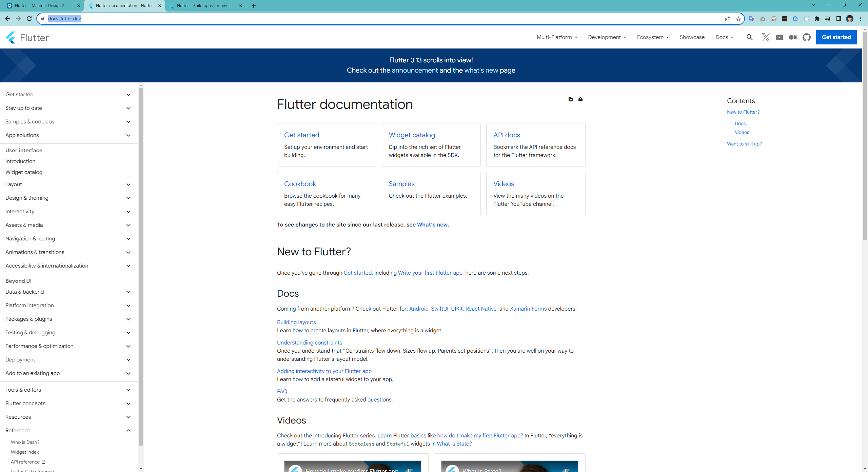Click the view page source icon
This screenshot has width=868, height=472.
coord(570,99)
